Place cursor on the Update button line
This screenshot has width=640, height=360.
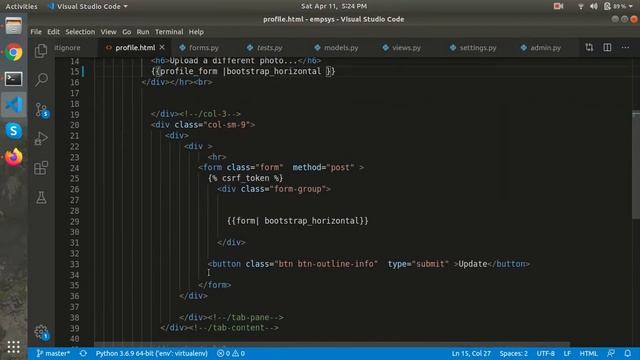[369, 264]
